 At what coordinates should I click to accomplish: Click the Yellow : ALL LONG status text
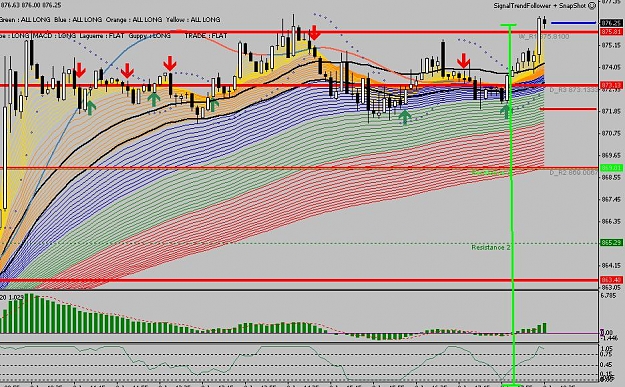click(x=193, y=20)
